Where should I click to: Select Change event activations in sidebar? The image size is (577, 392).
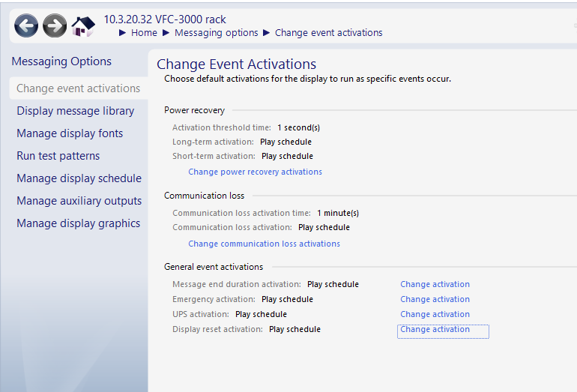(x=78, y=88)
